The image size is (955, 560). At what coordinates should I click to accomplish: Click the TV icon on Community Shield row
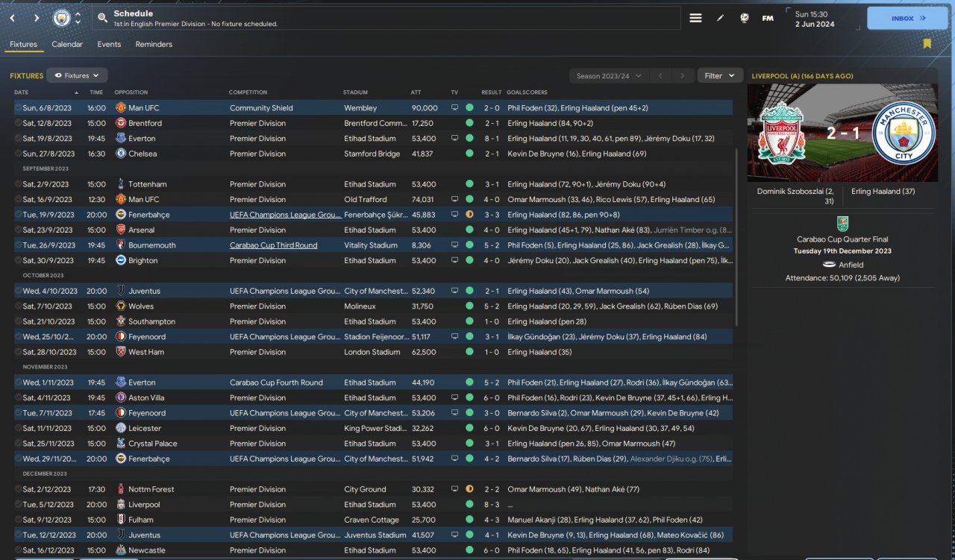pyautogui.click(x=454, y=108)
